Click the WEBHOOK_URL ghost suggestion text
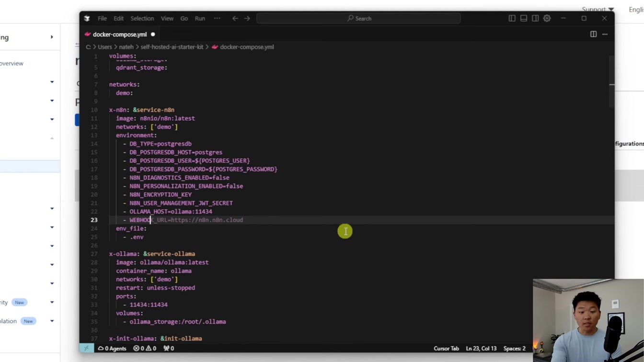644x362 pixels. tap(197, 220)
